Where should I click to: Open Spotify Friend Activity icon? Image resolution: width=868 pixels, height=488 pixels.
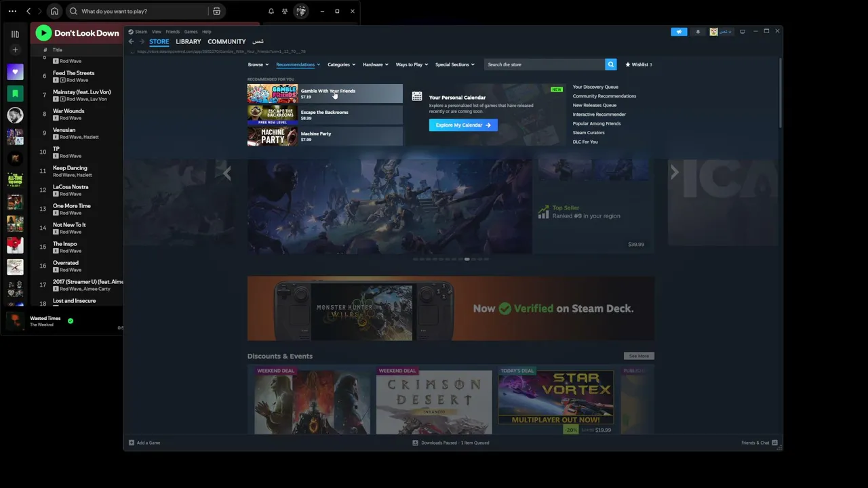tap(285, 12)
